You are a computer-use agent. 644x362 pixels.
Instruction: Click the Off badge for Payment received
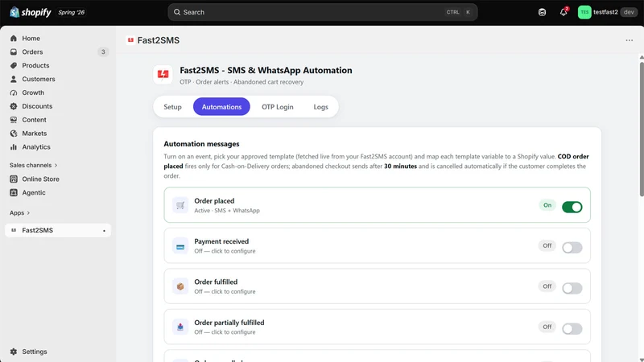pos(547,246)
